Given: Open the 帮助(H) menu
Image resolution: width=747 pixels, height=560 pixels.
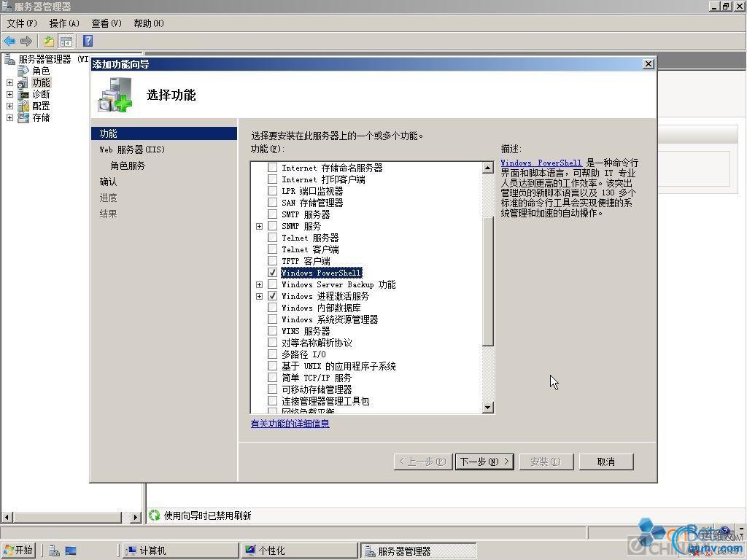Looking at the screenshot, I should click(x=149, y=23).
